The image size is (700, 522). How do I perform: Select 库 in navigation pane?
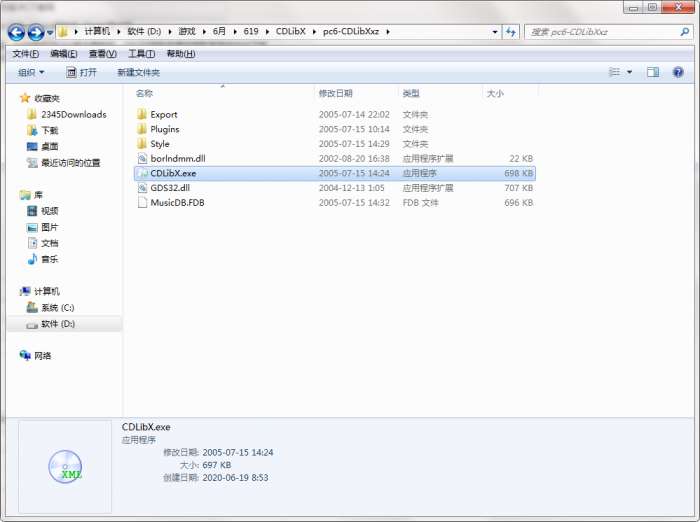coord(38,195)
